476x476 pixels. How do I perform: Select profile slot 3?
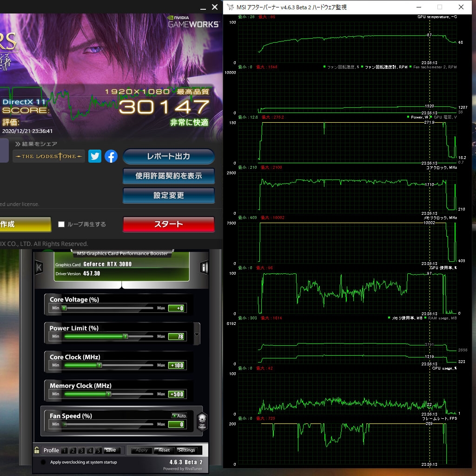[x=81, y=450]
